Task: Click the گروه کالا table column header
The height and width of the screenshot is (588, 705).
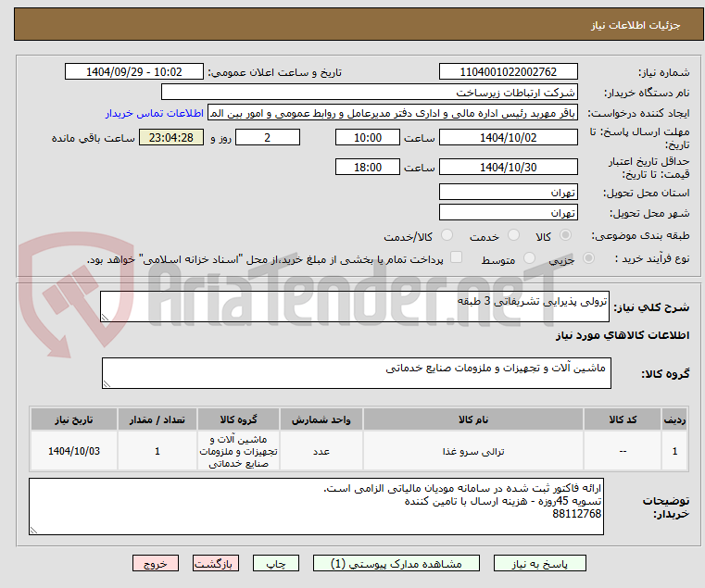Action: 238,419
